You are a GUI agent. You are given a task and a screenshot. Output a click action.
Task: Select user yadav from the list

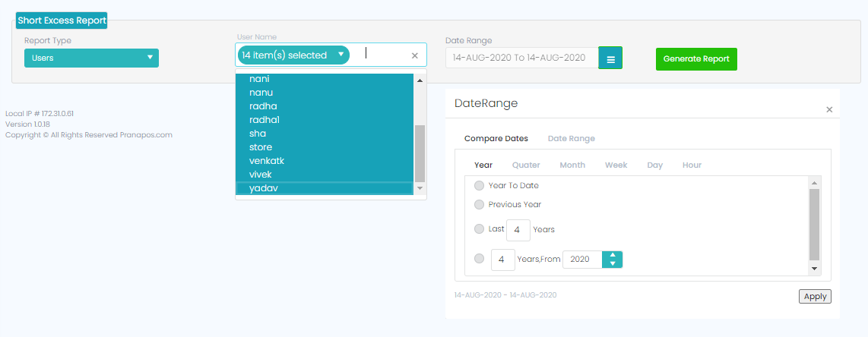[x=264, y=188]
